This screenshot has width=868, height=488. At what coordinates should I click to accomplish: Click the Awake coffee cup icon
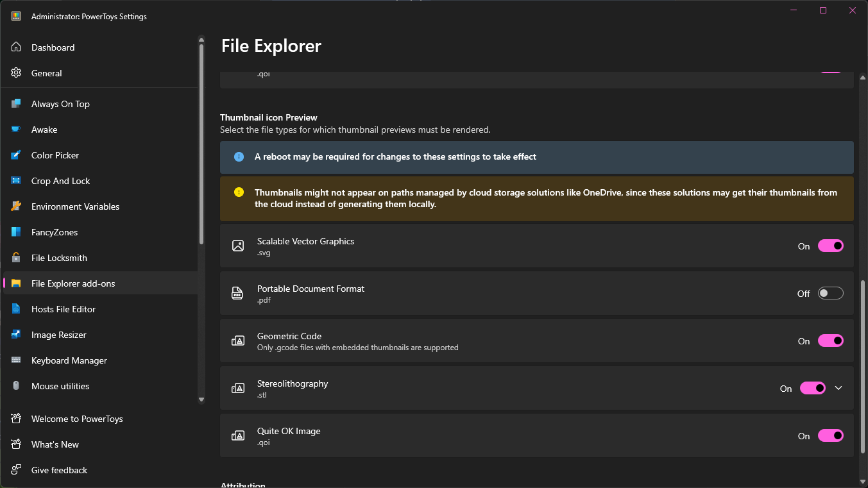(17, 130)
